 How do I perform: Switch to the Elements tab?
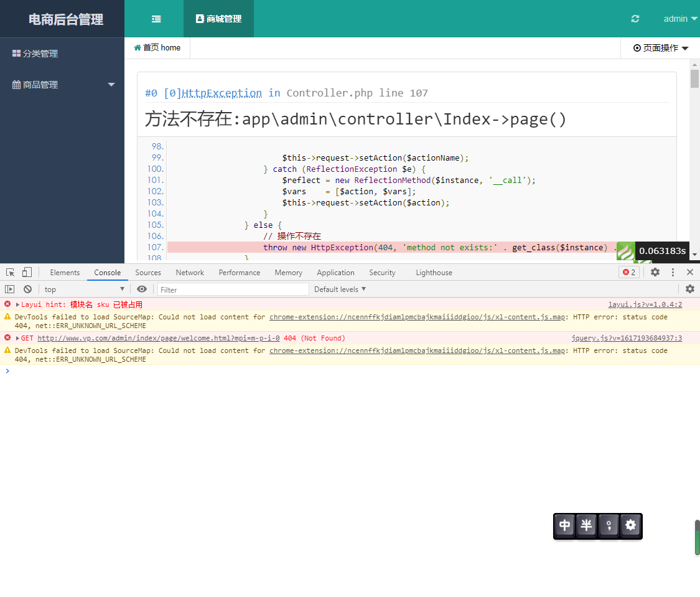[x=65, y=273]
